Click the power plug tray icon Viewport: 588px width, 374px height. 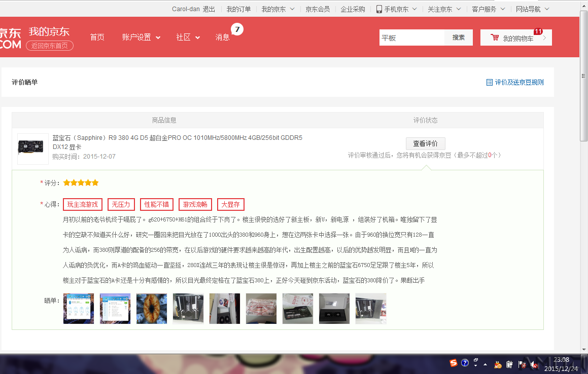[510, 364]
